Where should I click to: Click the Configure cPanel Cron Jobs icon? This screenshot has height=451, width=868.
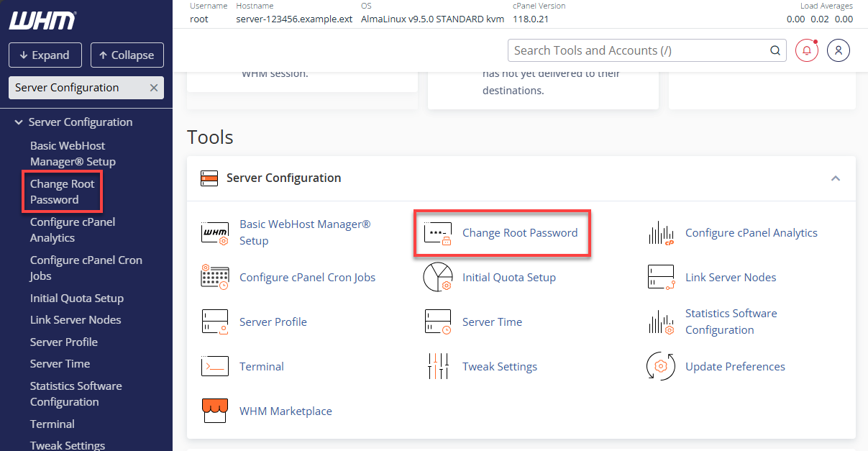[215, 277]
